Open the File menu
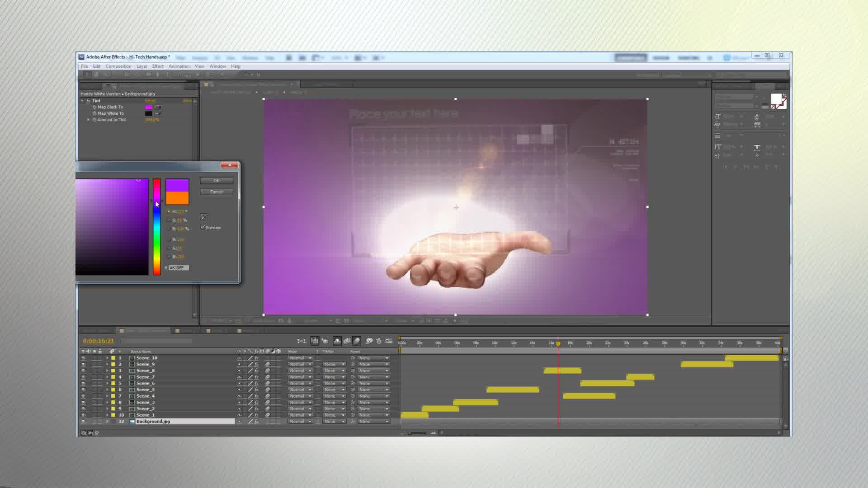 85,66
